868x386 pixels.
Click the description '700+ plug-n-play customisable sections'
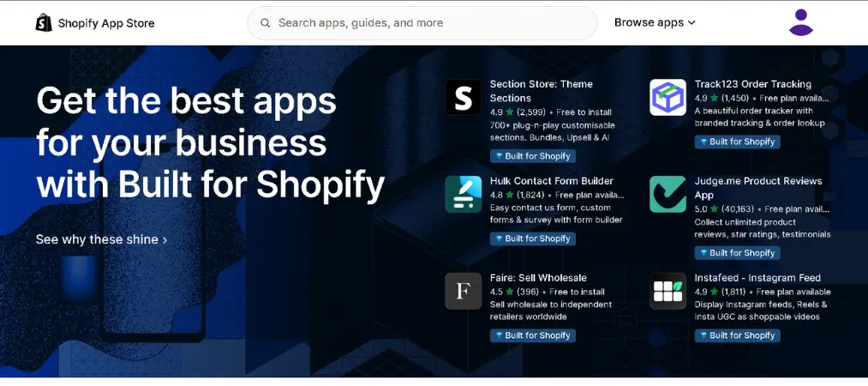[x=553, y=131]
